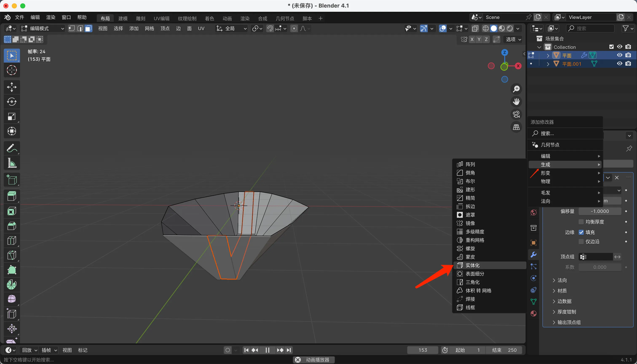Click the 选项 options button
This screenshot has width=637, height=364.
pyautogui.click(x=513, y=39)
